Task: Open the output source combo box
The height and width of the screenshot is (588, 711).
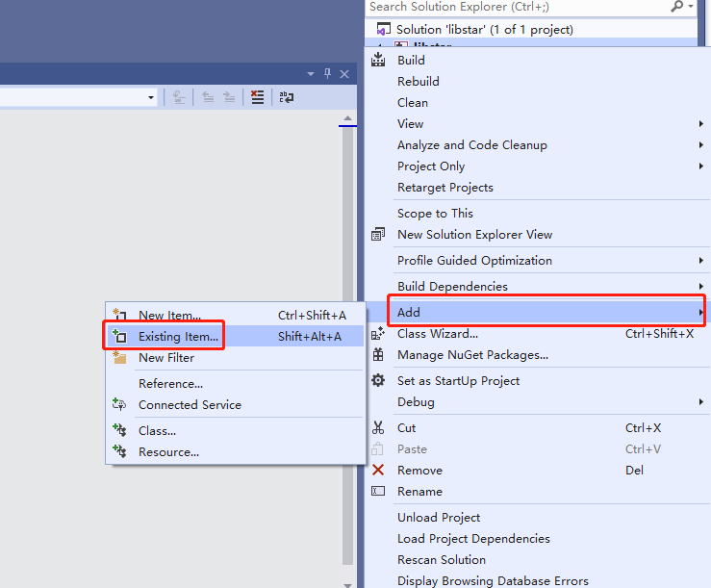Action: (x=151, y=97)
